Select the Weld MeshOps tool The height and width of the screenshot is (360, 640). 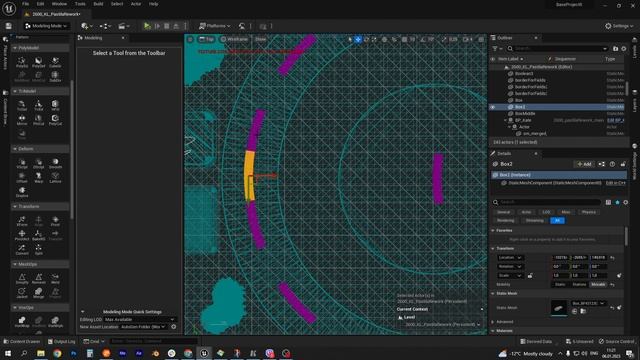pyautogui.click(x=55, y=279)
